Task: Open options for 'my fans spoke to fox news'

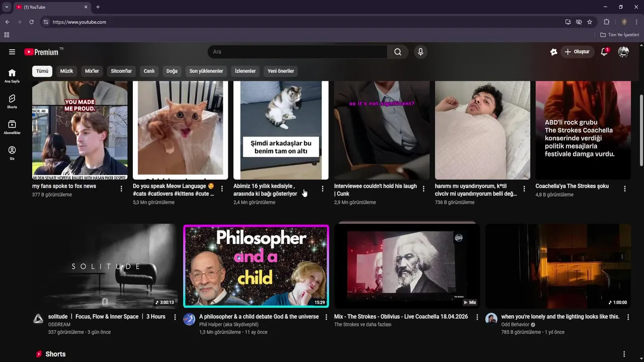Action: pos(121,189)
